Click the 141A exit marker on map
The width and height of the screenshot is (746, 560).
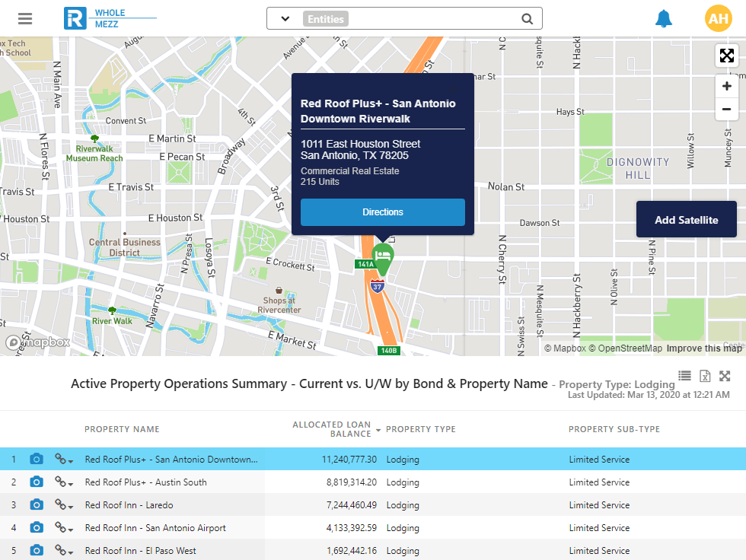point(365,264)
